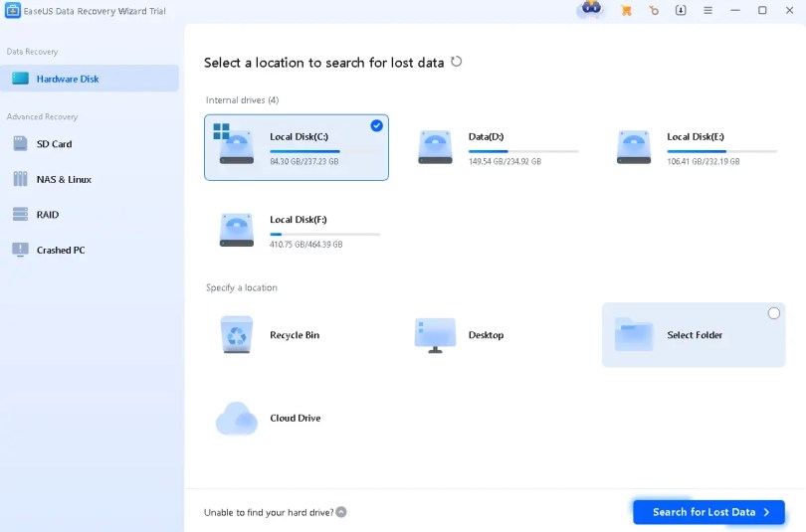This screenshot has width=806, height=532.
Task: Refresh the drive list icon
Action: (456, 62)
